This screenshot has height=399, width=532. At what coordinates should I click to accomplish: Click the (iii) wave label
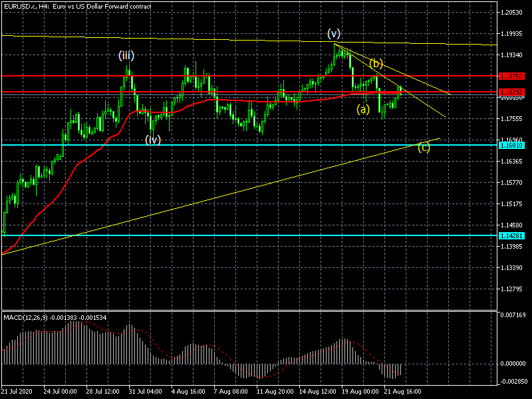tap(127, 55)
